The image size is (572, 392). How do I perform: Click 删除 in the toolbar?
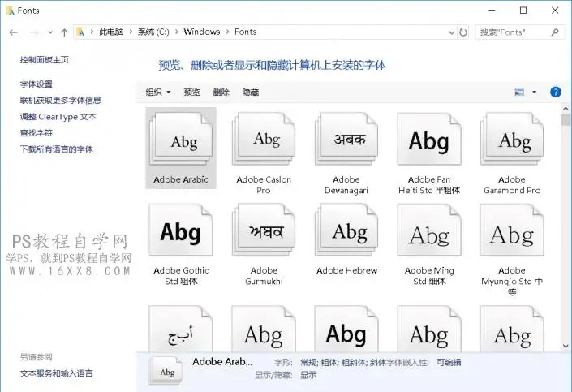pos(221,93)
